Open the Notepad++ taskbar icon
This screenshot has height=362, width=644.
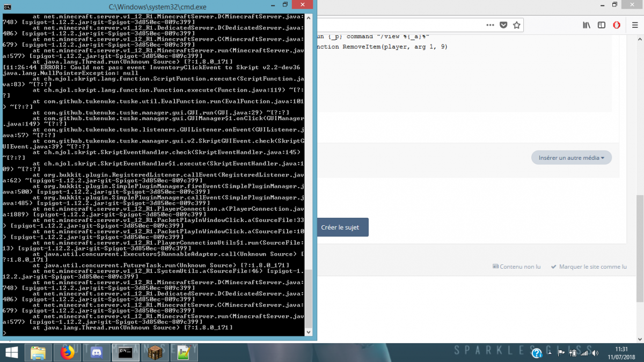[x=184, y=353]
